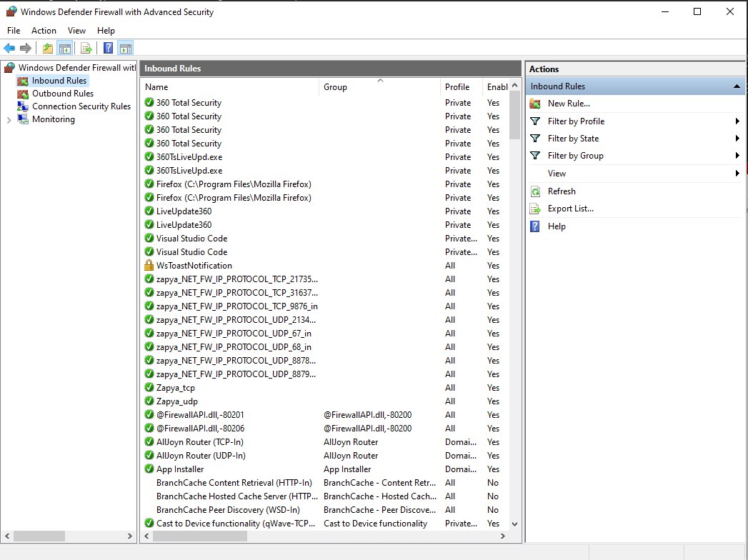Image resolution: width=748 pixels, height=560 pixels.
Task: Click Export List... action
Action: tap(571, 209)
